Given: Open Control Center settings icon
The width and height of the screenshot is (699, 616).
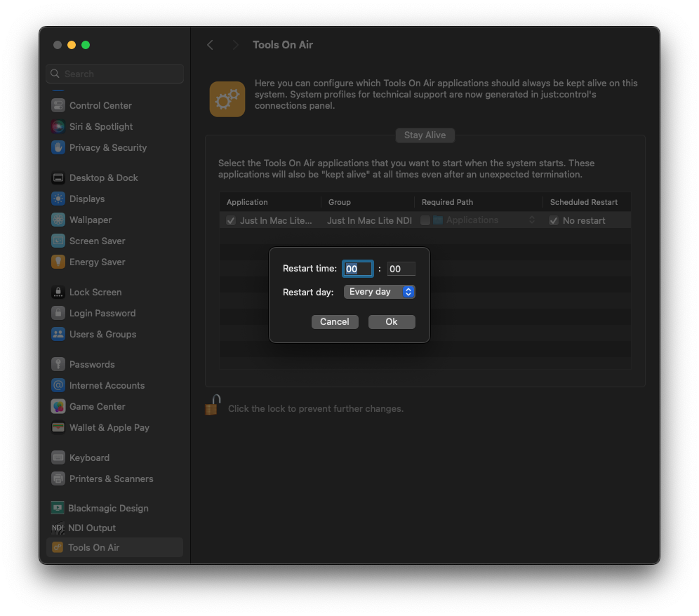Looking at the screenshot, I should [58, 106].
